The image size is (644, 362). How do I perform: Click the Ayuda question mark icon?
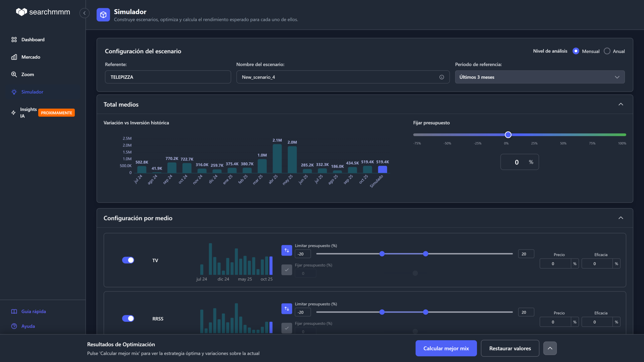coord(14,326)
